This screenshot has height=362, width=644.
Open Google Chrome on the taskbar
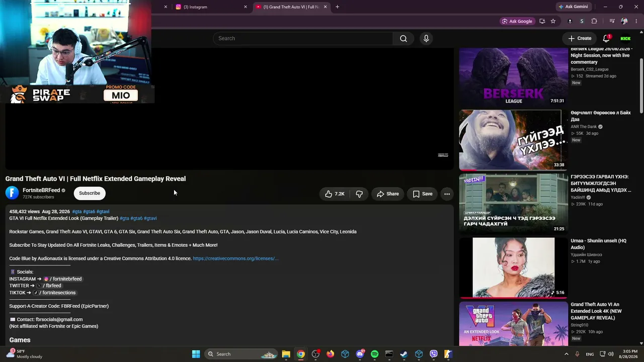point(300,354)
